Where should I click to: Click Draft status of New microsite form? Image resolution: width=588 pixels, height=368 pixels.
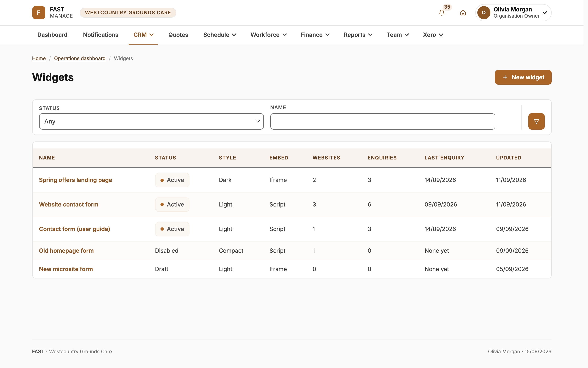click(x=161, y=269)
